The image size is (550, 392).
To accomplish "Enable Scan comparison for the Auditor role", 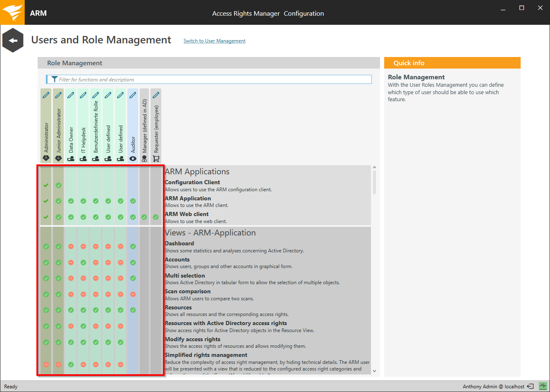I will [x=133, y=295].
